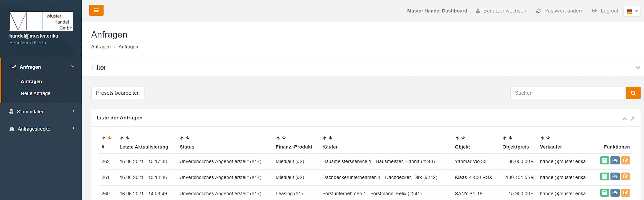The width and height of the screenshot is (644, 200).
Task: Click the orange search magnifier button
Action: click(x=633, y=93)
